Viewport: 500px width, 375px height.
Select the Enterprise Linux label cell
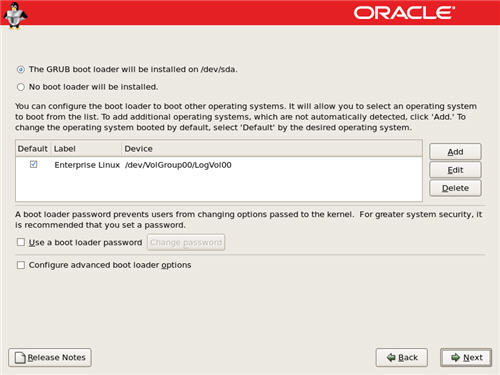[87, 165]
